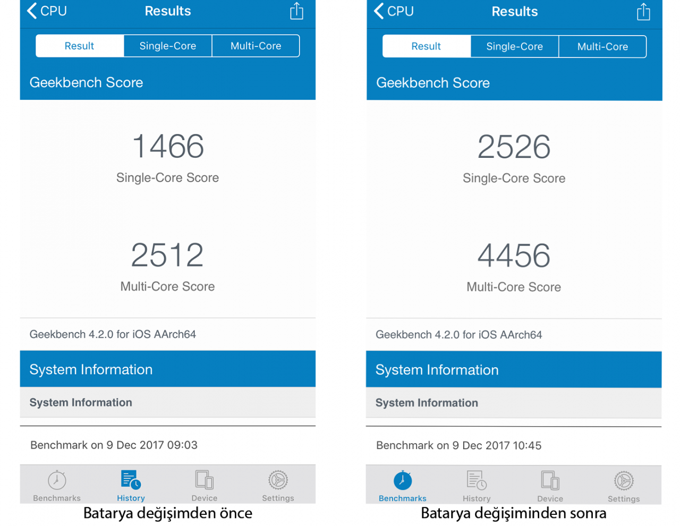
Task: Switch to Single-Core segment in right screenshot
Action: click(x=514, y=47)
